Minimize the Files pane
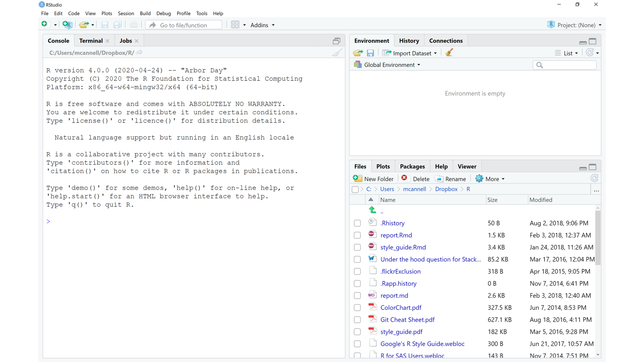The image size is (644, 362). [583, 168]
